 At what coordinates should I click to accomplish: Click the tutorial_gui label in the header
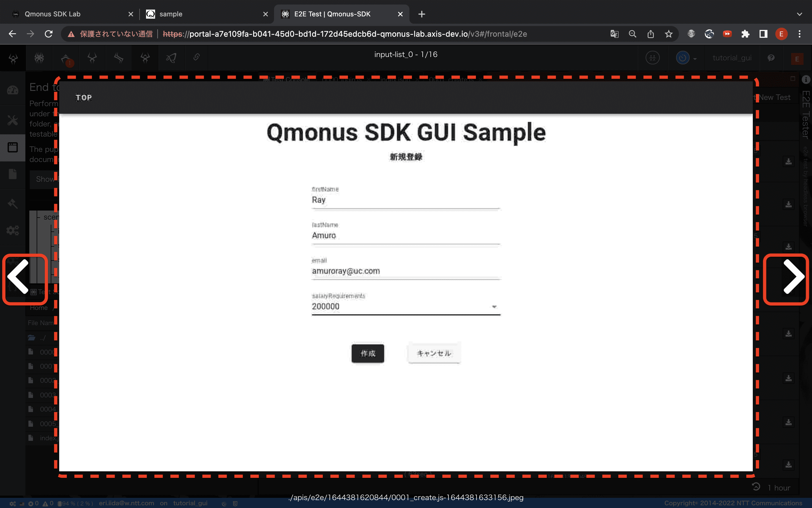click(732, 58)
